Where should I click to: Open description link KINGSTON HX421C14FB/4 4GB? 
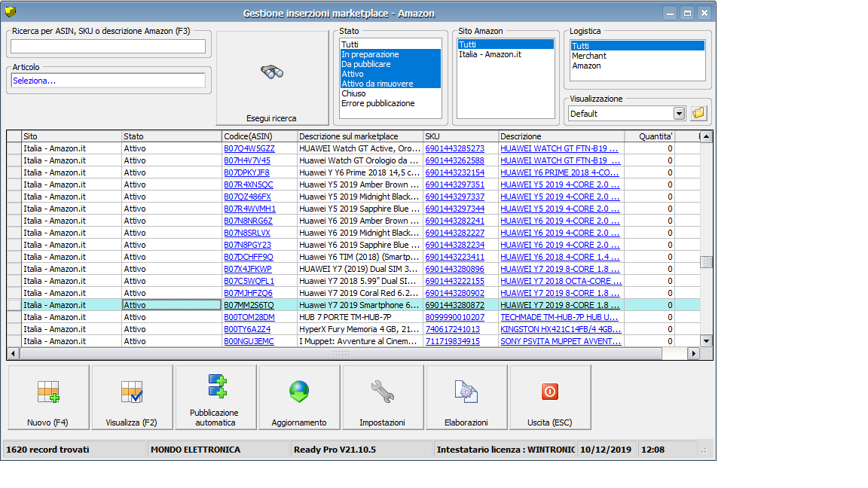coord(561,329)
